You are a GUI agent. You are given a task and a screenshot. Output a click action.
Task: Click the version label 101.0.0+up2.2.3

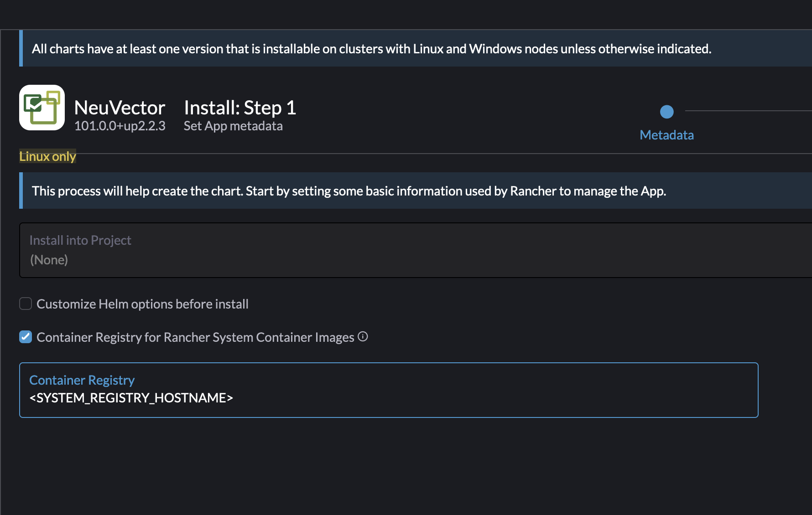(120, 126)
